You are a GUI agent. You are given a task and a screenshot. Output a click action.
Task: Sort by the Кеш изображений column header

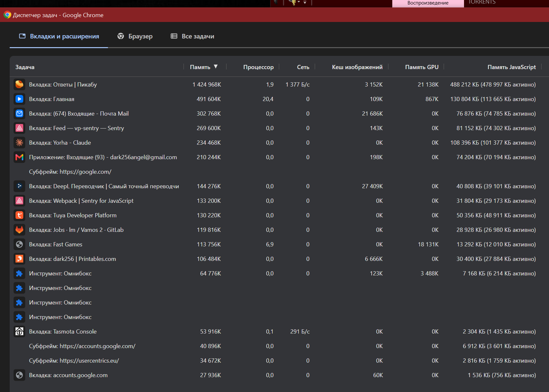[357, 67]
